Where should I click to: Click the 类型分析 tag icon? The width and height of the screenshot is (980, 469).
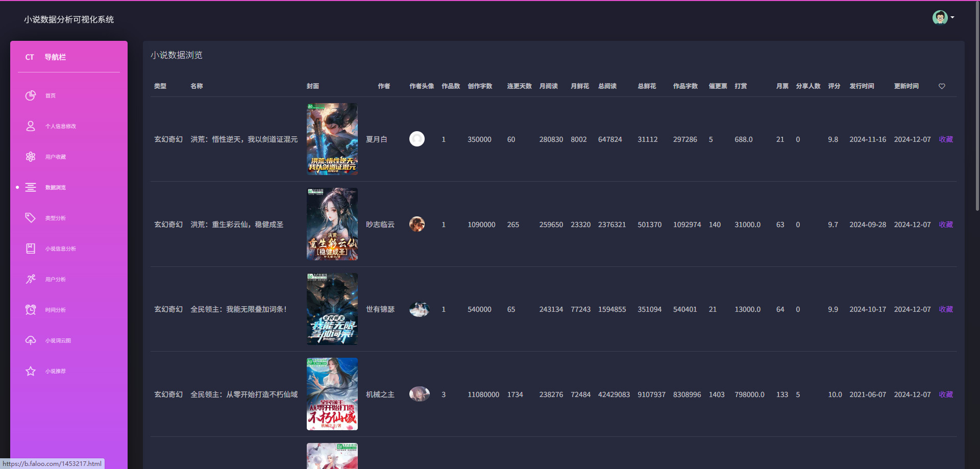pos(31,218)
